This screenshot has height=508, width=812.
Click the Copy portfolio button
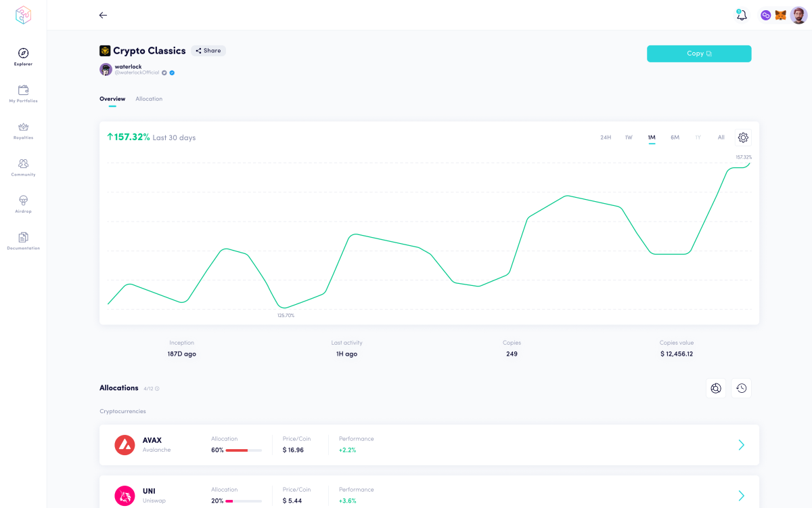pyautogui.click(x=699, y=54)
